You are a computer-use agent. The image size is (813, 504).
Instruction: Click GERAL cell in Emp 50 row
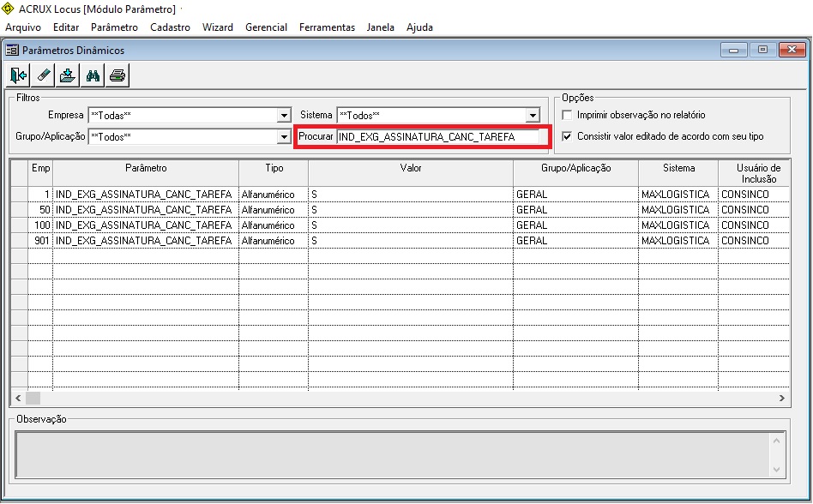tap(576, 210)
